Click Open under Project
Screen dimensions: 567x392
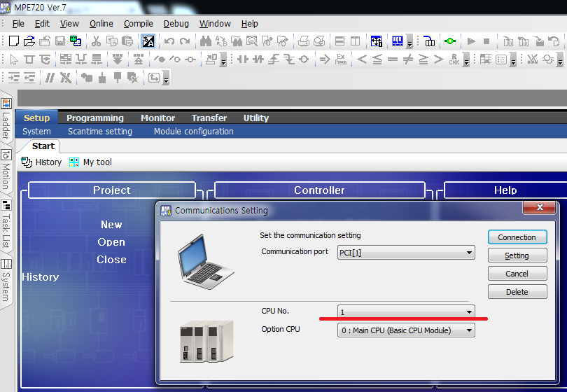click(111, 242)
